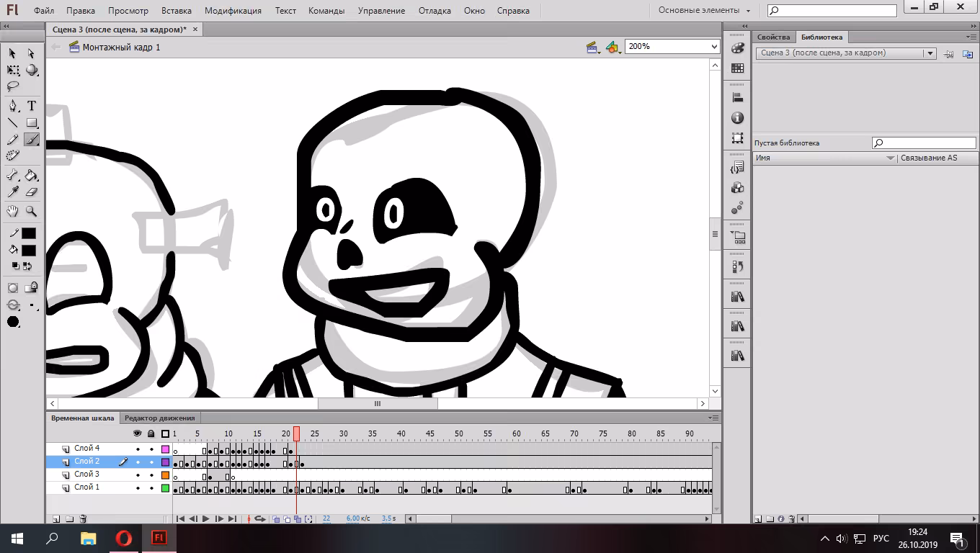Open the Управление menu
This screenshot has height=553, width=980.
pyautogui.click(x=381, y=11)
